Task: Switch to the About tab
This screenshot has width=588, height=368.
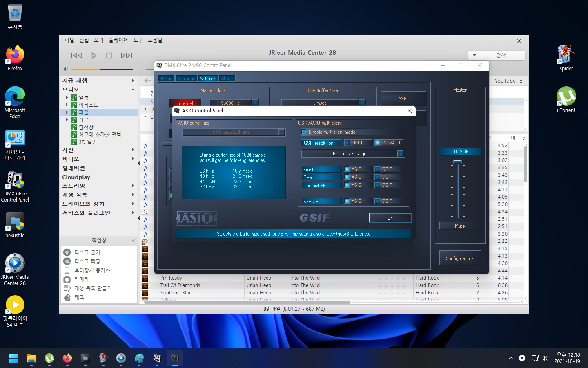Action: (227, 79)
